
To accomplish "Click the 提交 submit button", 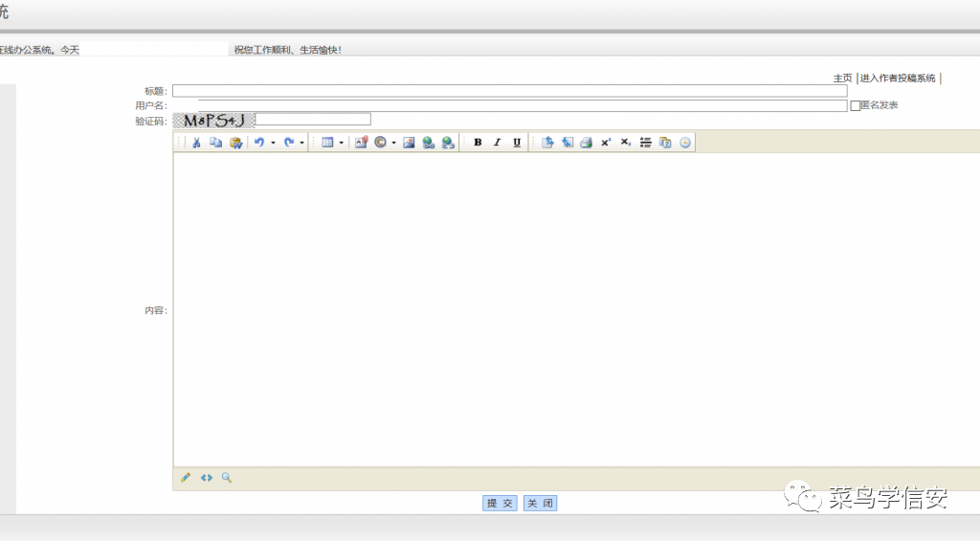I will 500,503.
